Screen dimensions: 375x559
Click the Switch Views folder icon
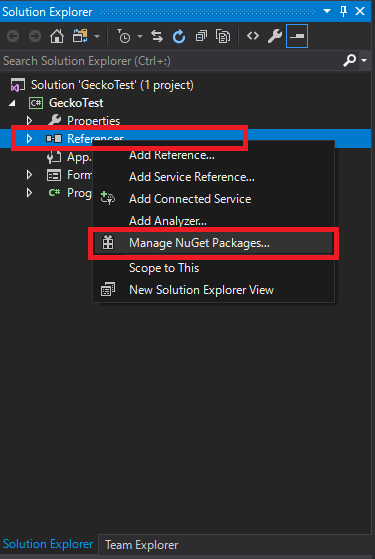[80, 36]
